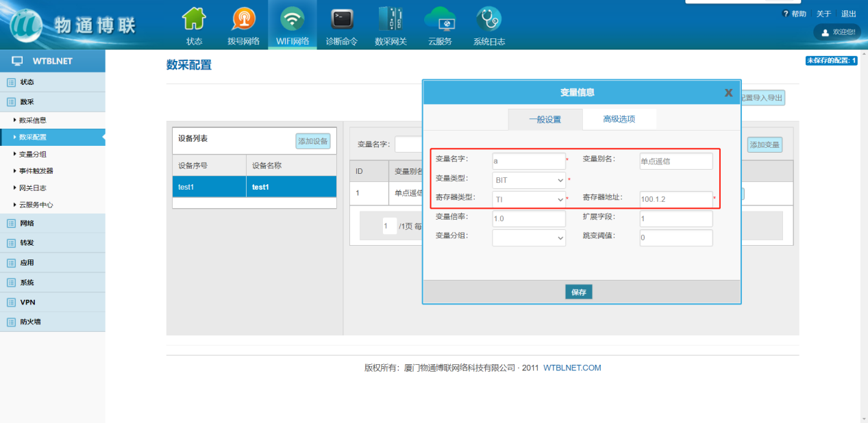Select the WIFI网络 icon

293,19
